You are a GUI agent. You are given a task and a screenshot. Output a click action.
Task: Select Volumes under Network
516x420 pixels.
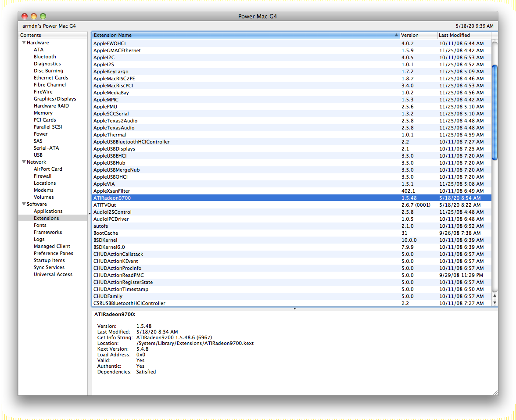[x=44, y=197]
